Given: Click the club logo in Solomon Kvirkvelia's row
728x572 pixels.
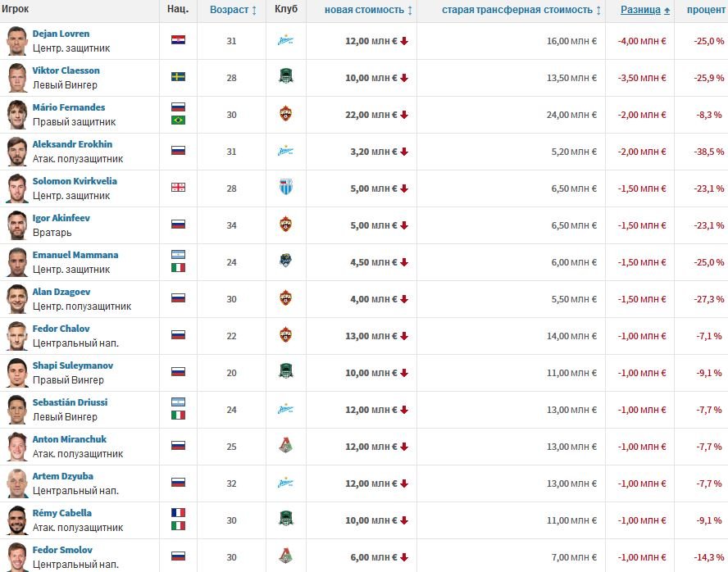Looking at the screenshot, I should [285, 188].
